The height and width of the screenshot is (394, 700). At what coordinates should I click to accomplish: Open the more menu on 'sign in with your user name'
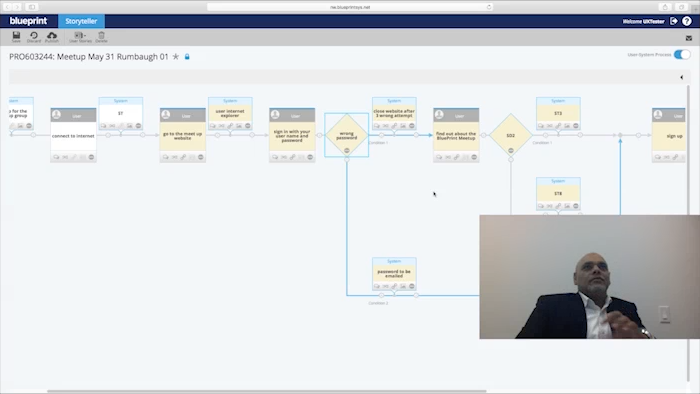310,157
